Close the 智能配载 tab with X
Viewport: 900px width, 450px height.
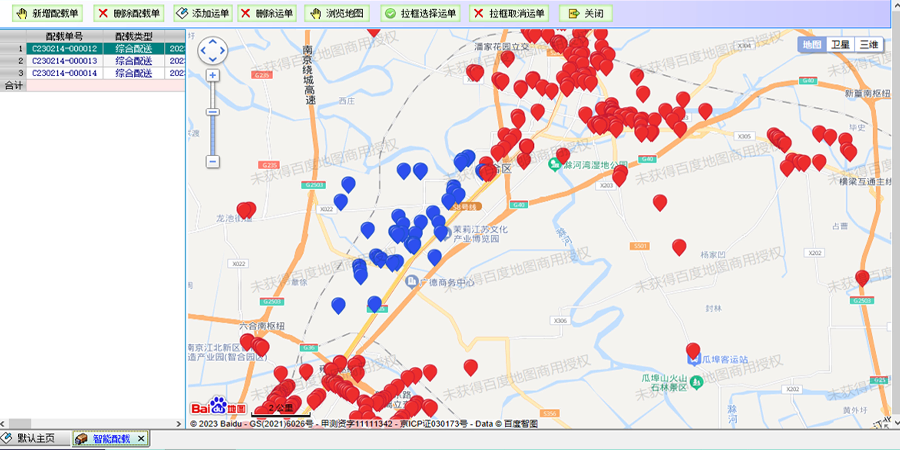click(141, 439)
